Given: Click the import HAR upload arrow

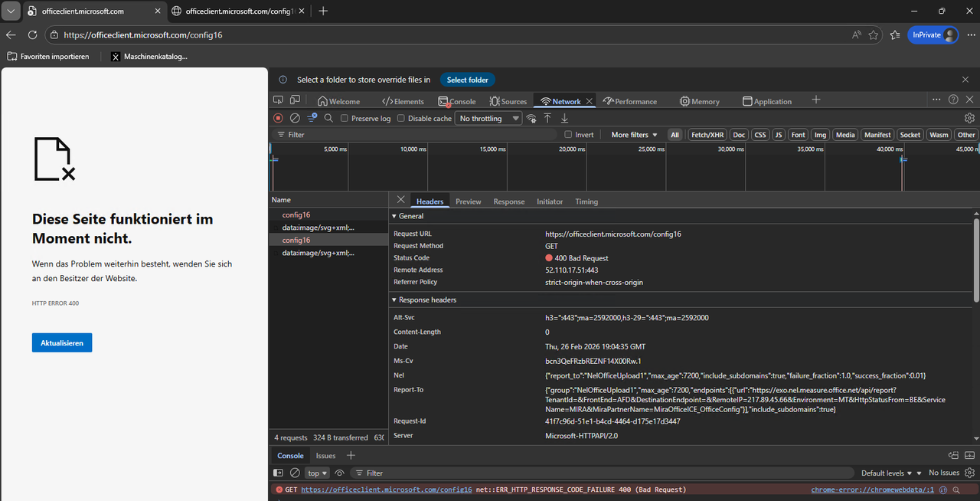Looking at the screenshot, I should pos(547,118).
